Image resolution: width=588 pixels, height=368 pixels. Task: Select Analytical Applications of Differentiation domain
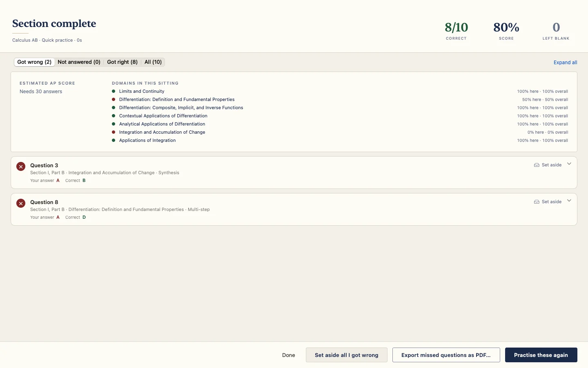pos(340,124)
